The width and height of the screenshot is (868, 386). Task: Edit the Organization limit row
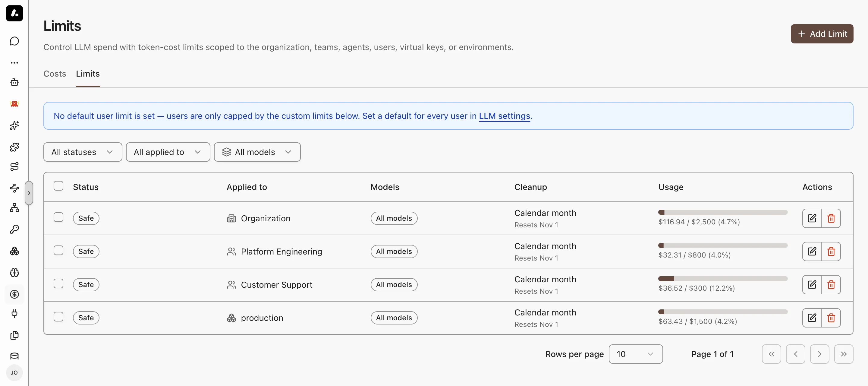coord(812,218)
